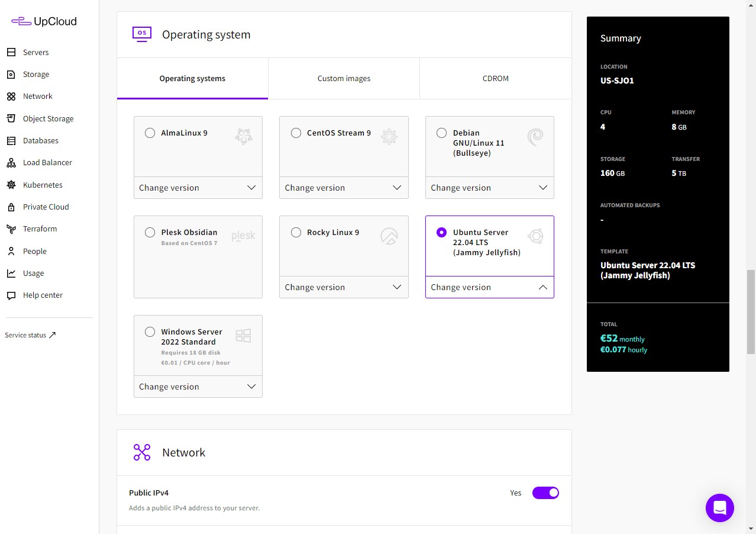Viewport: 756px width, 534px height.
Task: Open Change version dropdown for Windows Server
Action: click(x=198, y=387)
